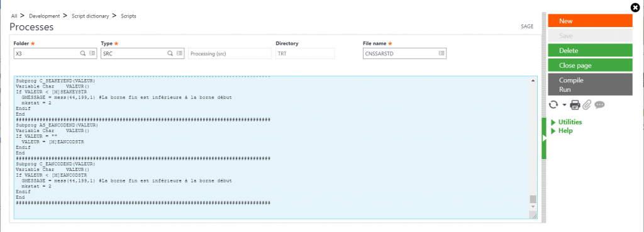Go to All in breadcrumb
Image resolution: width=644 pixels, height=232 pixels.
coord(14,16)
